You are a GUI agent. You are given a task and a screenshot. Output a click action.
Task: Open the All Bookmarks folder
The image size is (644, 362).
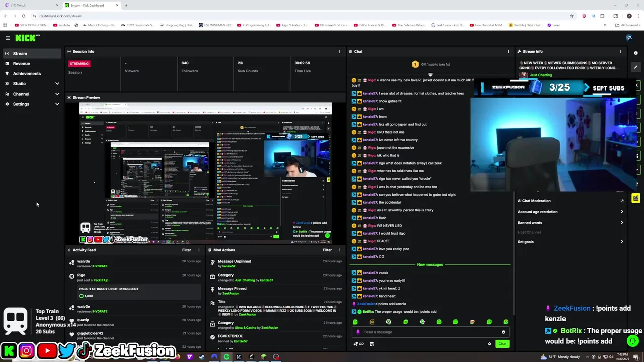tap(628, 25)
